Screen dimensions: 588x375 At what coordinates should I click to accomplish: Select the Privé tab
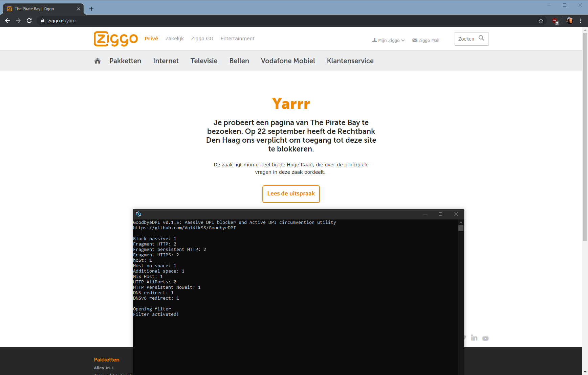click(x=151, y=39)
